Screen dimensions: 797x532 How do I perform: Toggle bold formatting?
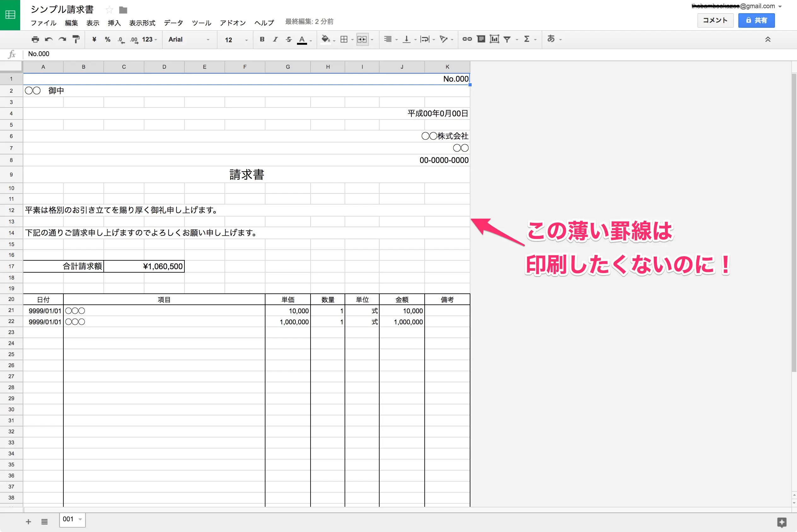[x=262, y=39]
